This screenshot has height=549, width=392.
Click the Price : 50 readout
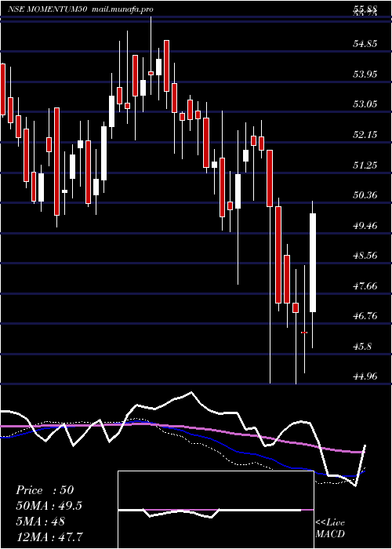(x=45, y=490)
